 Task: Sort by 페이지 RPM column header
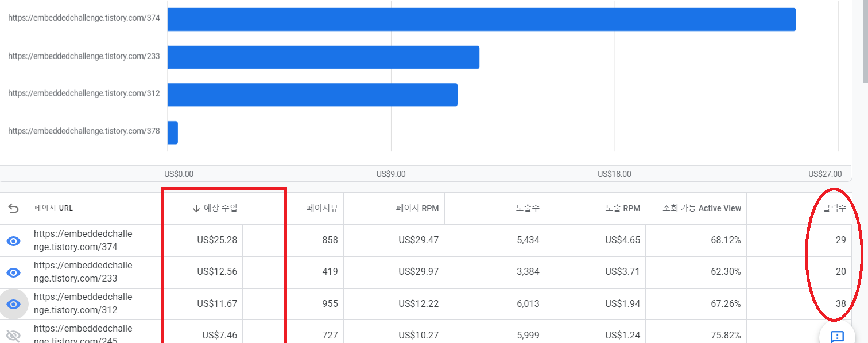tap(417, 208)
